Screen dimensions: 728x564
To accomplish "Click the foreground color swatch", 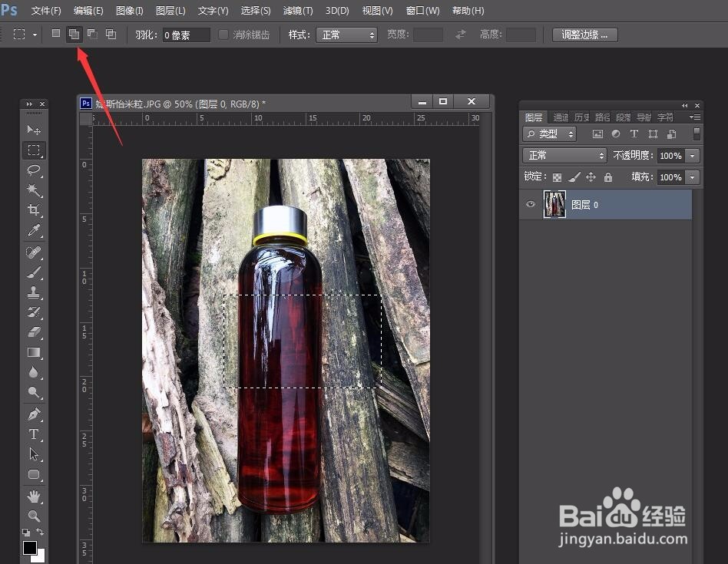I will 29,547.
